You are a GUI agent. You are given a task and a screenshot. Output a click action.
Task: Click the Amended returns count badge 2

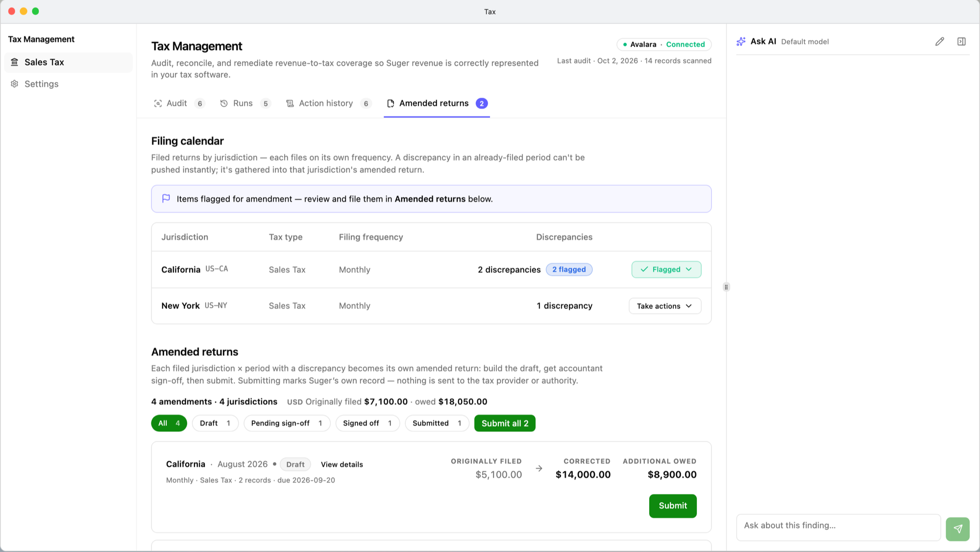point(482,103)
